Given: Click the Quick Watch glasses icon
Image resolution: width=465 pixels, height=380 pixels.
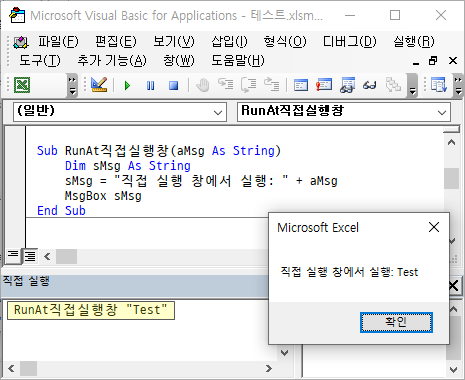Looking at the screenshot, I should (x=370, y=86).
